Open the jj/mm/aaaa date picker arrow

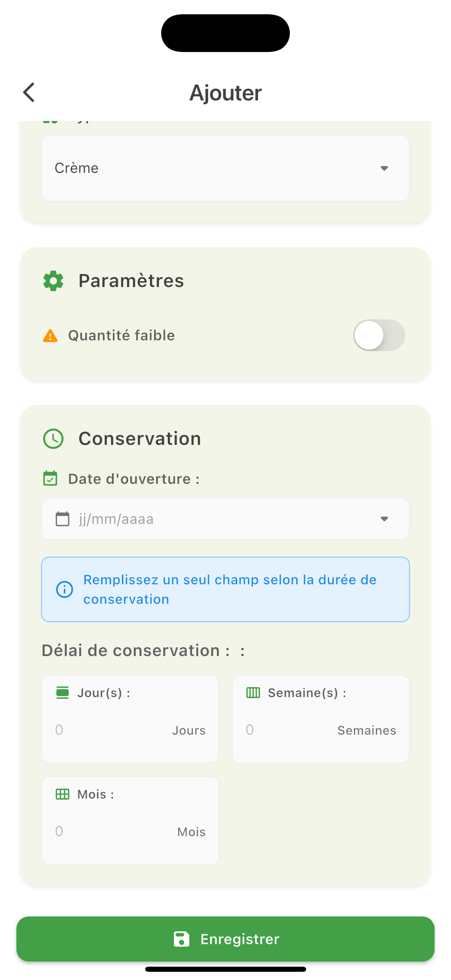click(384, 519)
